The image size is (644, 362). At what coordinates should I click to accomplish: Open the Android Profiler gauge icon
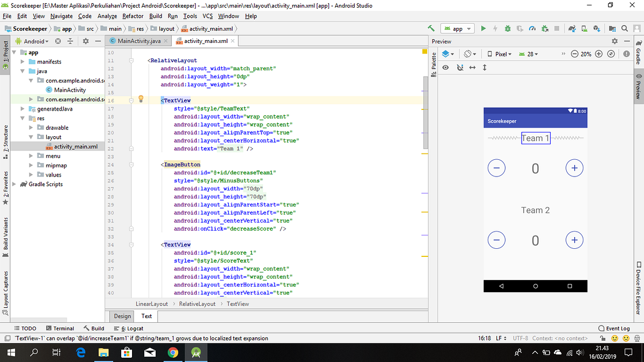point(532,28)
